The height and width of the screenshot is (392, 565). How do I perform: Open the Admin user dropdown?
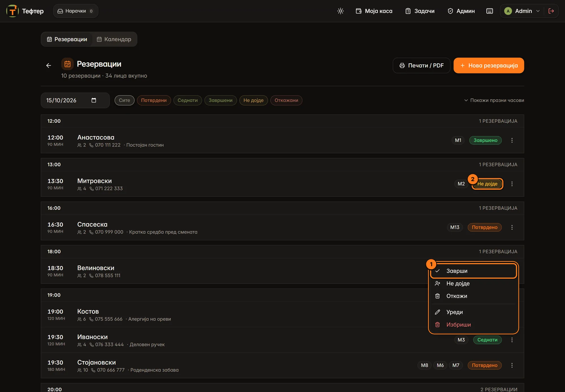(x=522, y=11)
